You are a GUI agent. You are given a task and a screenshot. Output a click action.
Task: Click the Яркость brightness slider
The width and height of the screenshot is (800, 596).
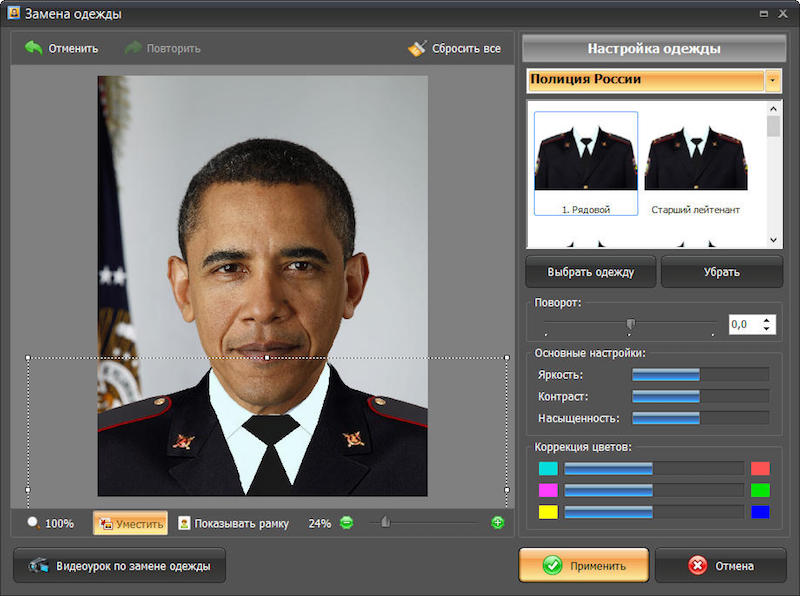click(701, 375)
